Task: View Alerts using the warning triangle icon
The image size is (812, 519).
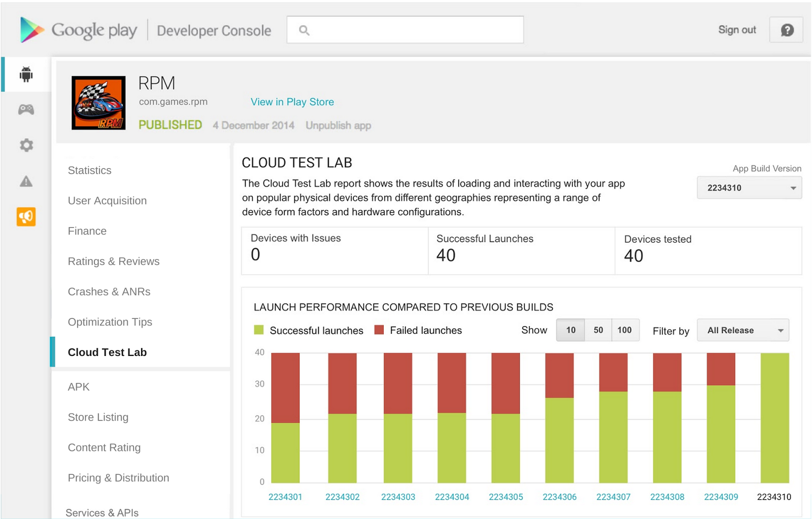Action: pos(25,181)
